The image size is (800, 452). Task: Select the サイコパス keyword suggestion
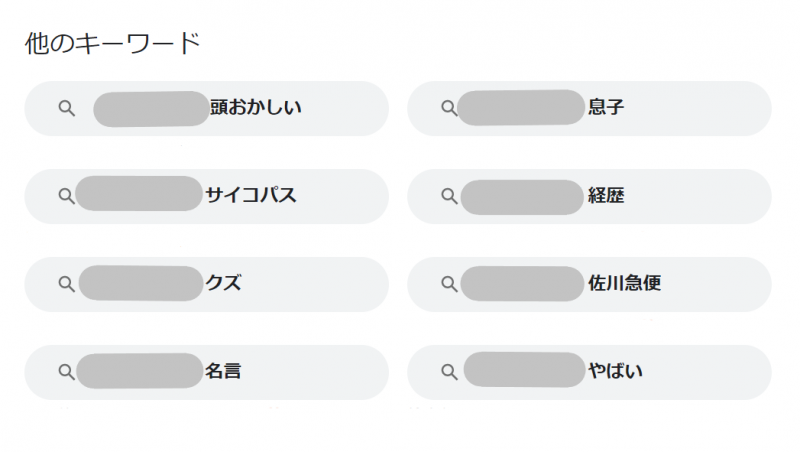point(207,196)
